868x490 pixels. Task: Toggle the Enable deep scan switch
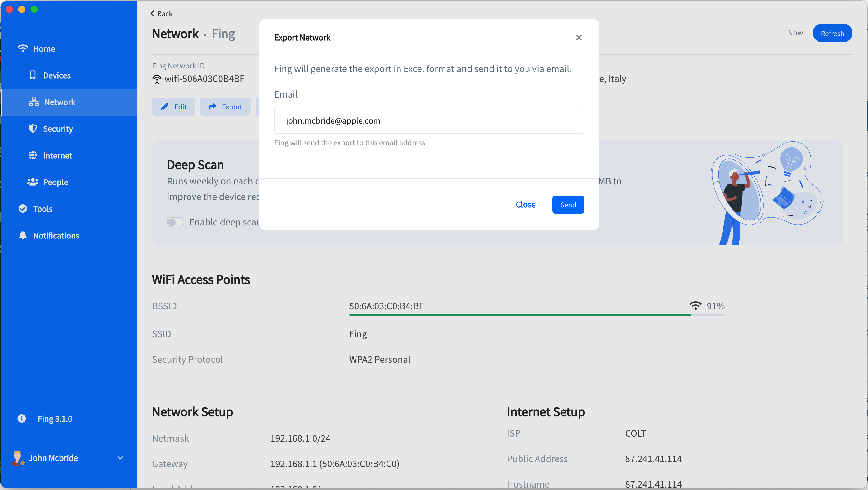pos(176,222)
